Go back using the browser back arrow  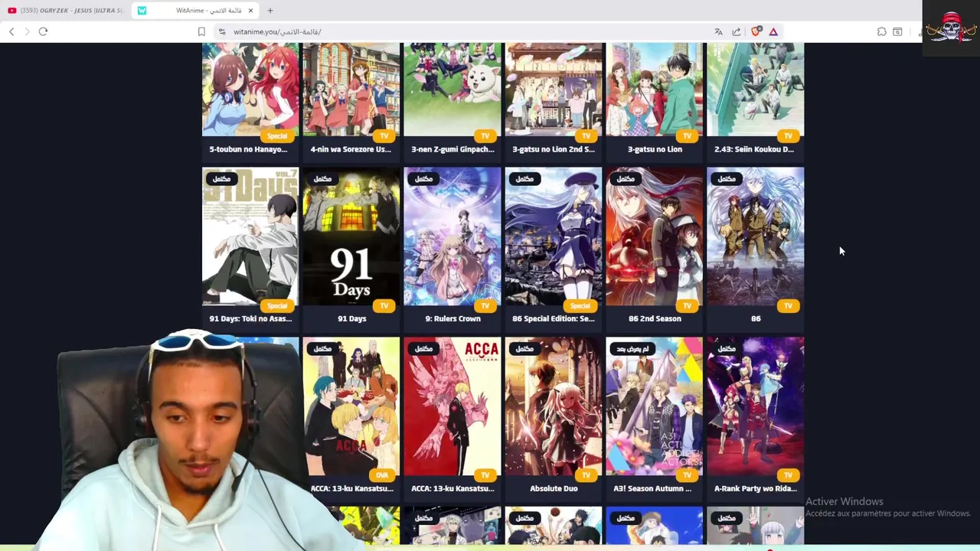pos(11,31)
